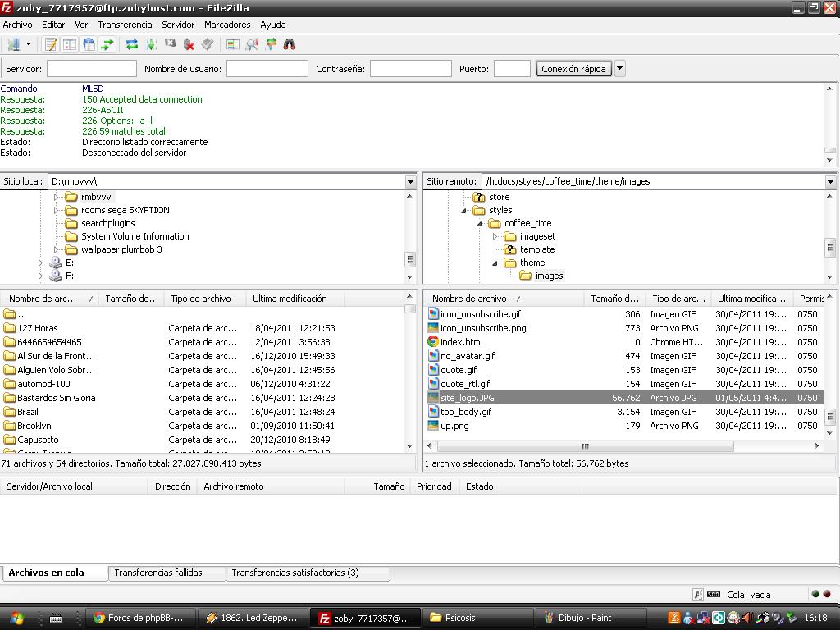The image size is (840, 630).
Task: Open filename filters icon
Action: 232,44
